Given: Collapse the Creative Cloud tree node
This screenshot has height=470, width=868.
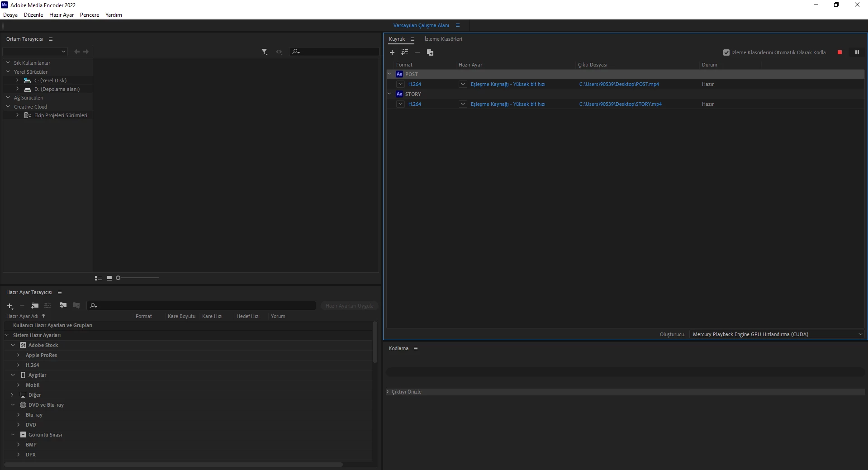Looking at the screenshot, I should 8,106.
